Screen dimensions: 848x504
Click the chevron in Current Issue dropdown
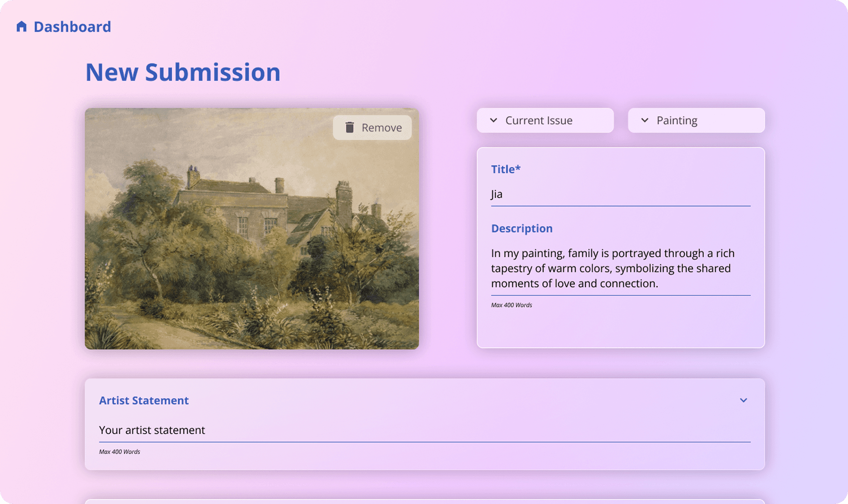(x=494, y=120)
